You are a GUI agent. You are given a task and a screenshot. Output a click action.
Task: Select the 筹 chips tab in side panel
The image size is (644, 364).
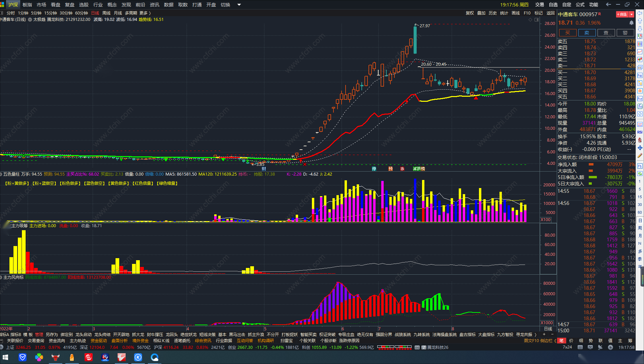[630, 341]
